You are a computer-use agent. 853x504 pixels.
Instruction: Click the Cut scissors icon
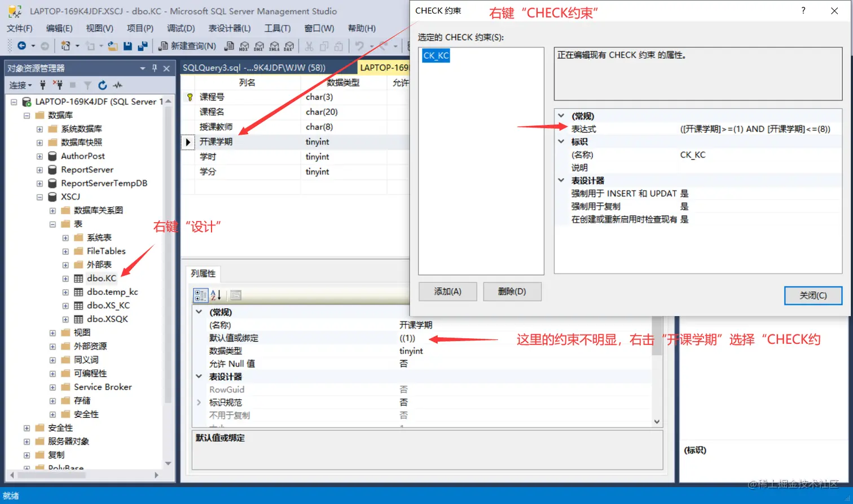[309, 46]
